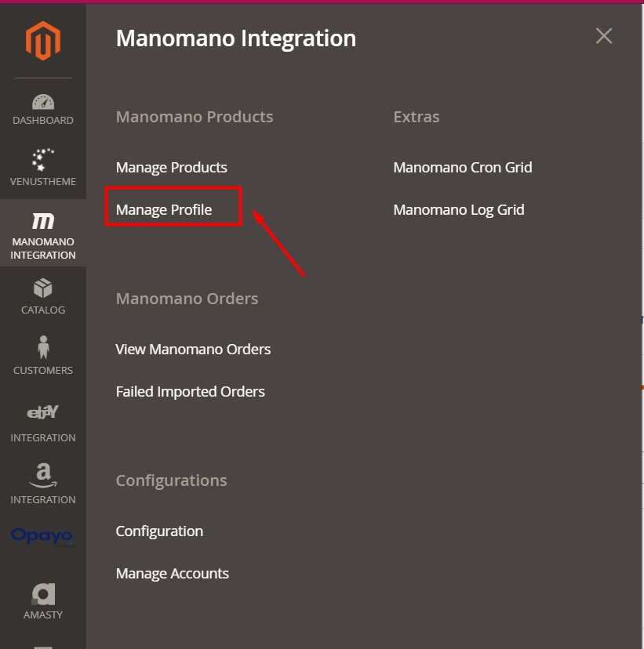Close the Manomano Integration menu panel
This screenshot has height=649, width=644.
point(604,36)
